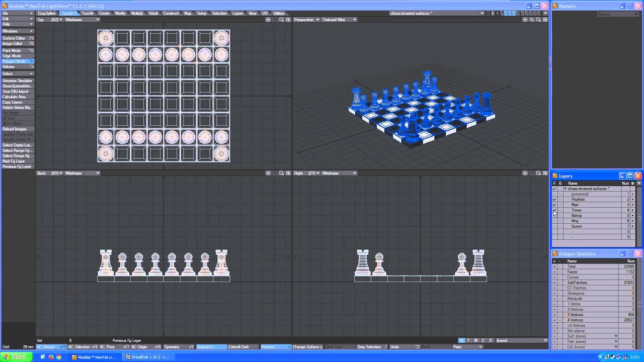The image size is (644, 362).
Task: Set Queen layer as background
Action: point(560,226)
